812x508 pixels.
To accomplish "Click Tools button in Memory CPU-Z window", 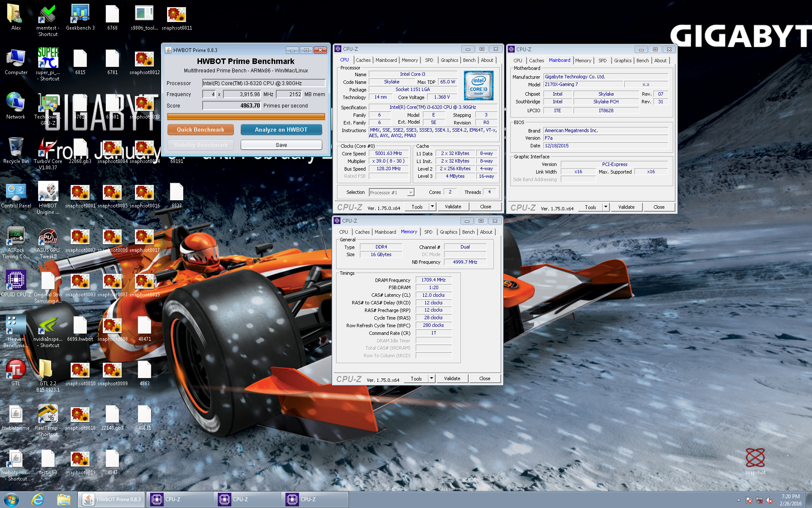I will point(416,378).
